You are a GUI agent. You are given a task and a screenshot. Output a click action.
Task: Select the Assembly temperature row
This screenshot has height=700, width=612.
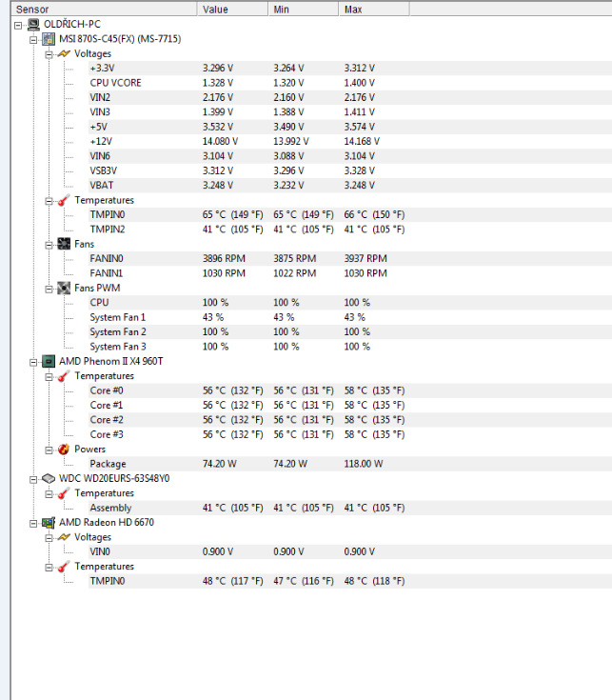pos(350,508)
